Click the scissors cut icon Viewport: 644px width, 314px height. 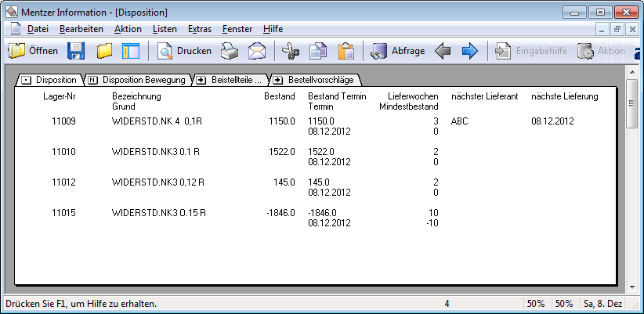click(x=290, y=52)
